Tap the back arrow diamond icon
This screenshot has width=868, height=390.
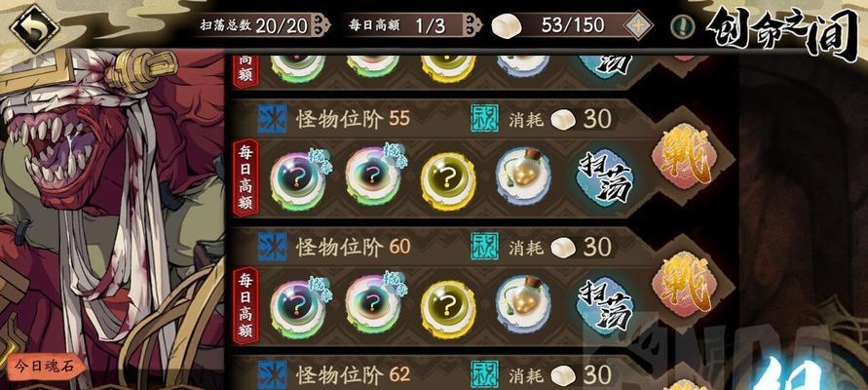click(34, 27)
